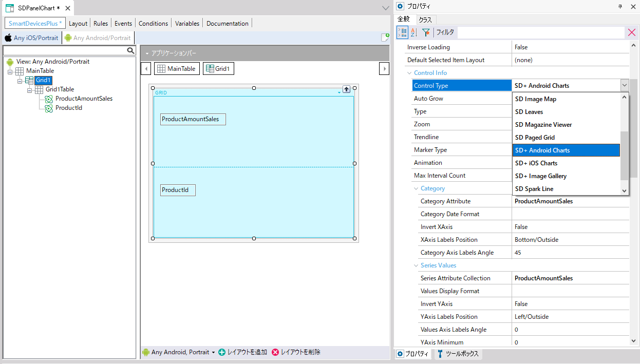Switch to the SmartDevicesPlus tab
Viewport: 640px width, 364px height.
[x=35, y=23]
